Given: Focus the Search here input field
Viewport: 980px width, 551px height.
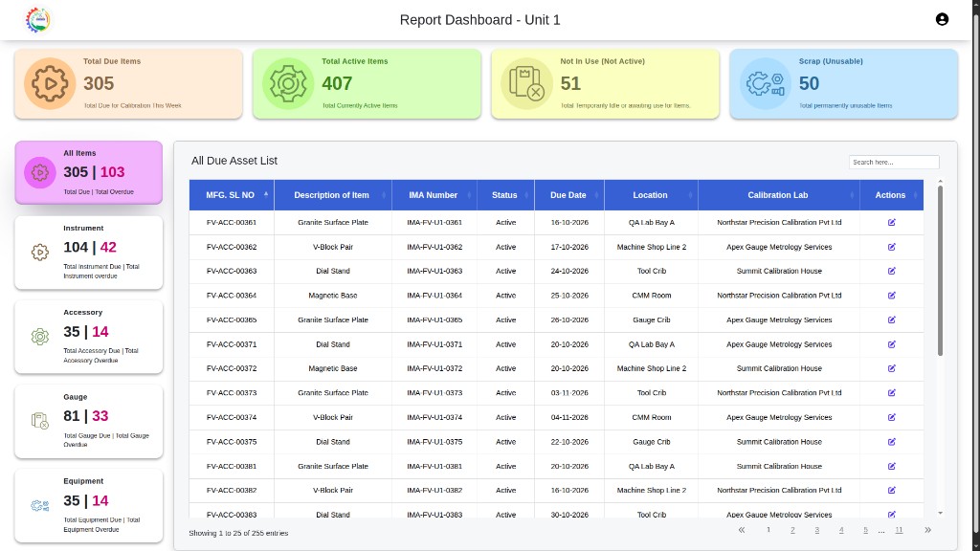Looking at the screenshot, I should point(894,162).
